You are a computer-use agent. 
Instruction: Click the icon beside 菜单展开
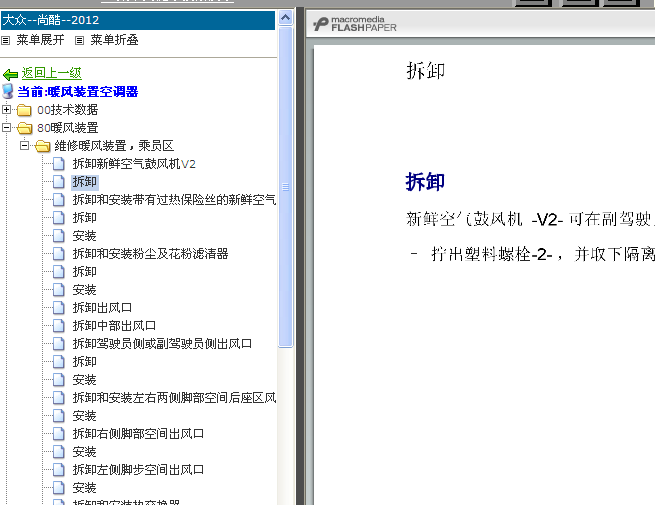(x=5, y=41)
